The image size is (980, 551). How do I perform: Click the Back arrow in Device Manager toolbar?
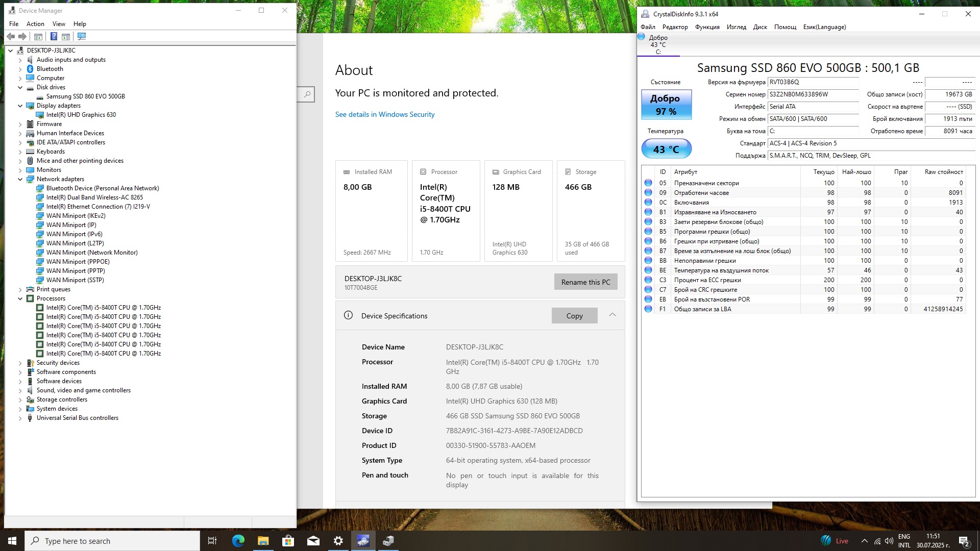11,36
